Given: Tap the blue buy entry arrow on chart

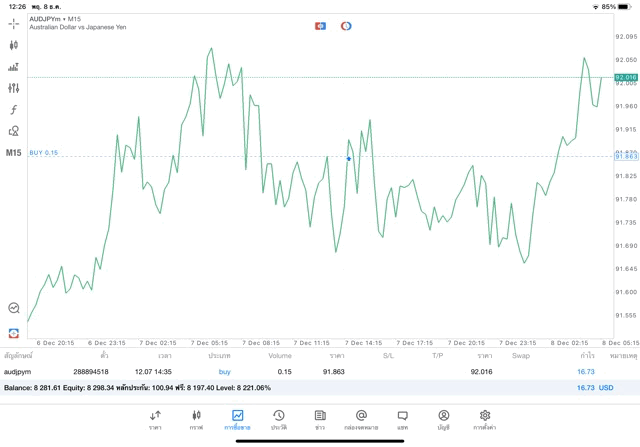Looking at the screenshot, I should [x=349, y=158].
